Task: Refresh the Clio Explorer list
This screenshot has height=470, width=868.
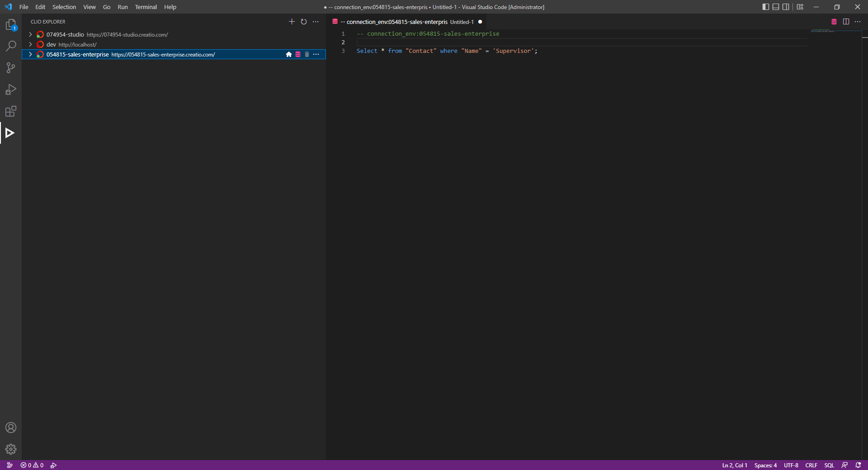Action: point(304,22)
